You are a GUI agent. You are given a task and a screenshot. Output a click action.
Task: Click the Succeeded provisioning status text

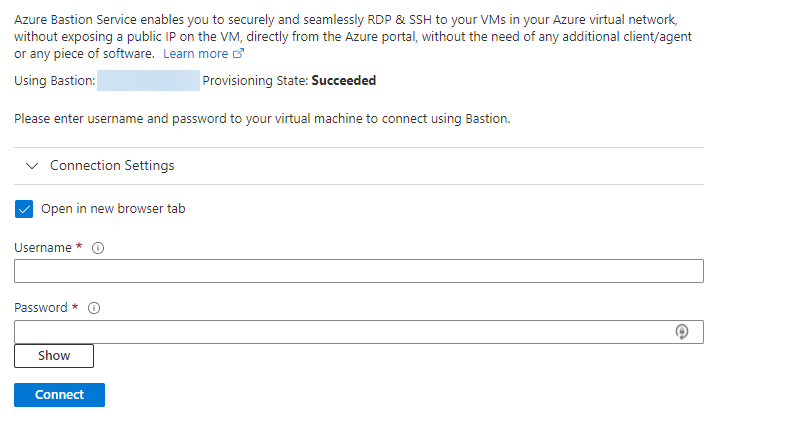tap(344, 81)
